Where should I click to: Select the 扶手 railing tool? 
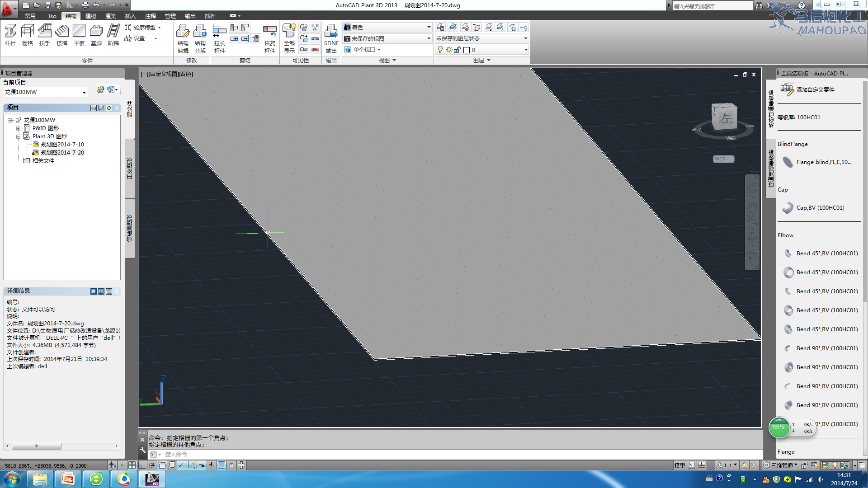(x=45, y=35)
